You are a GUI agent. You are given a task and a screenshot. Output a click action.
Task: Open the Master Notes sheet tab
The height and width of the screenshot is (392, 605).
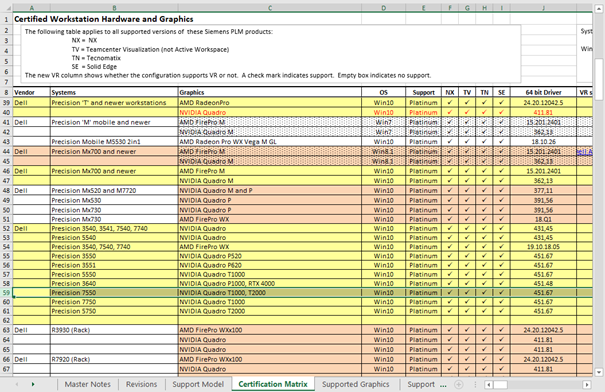[88, 384]
